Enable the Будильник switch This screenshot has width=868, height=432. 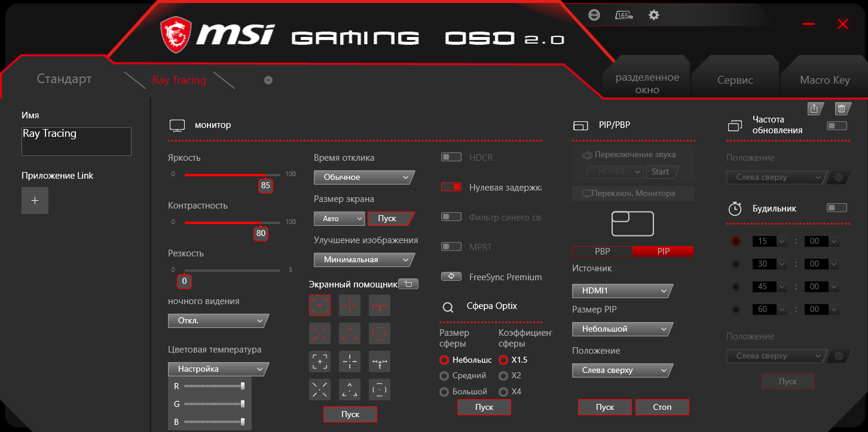pos(836,208)
